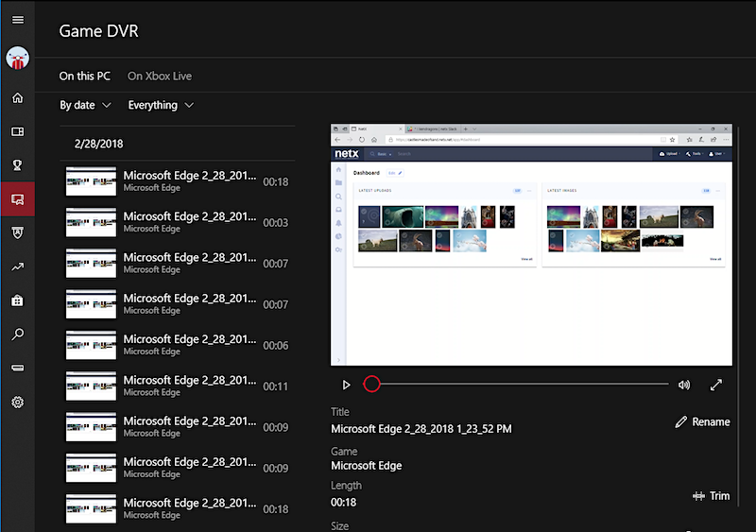This screenshot has height=532, width=756.
Task: Click the Trim button
Action: 711,496
